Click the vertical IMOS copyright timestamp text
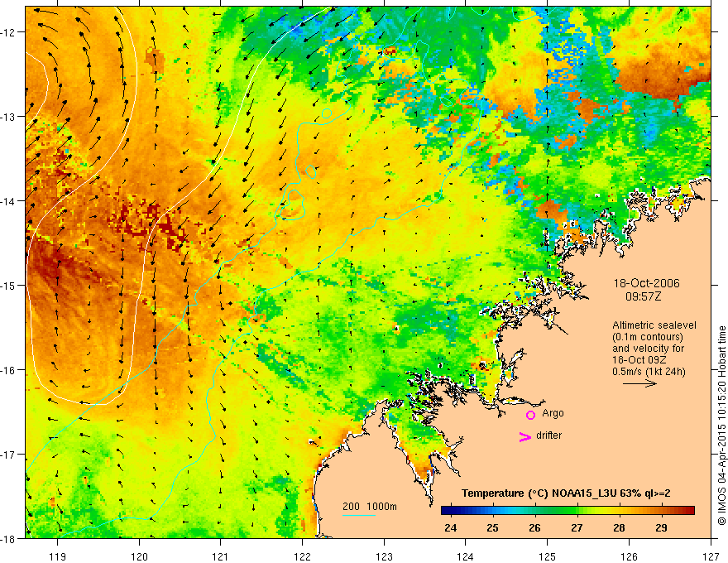Image resolution: width=728 pixels, height=563 pixels. tap(722, 426)
